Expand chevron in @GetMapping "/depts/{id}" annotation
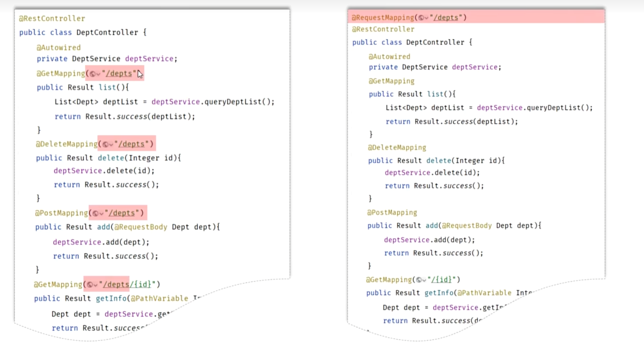 96,285
